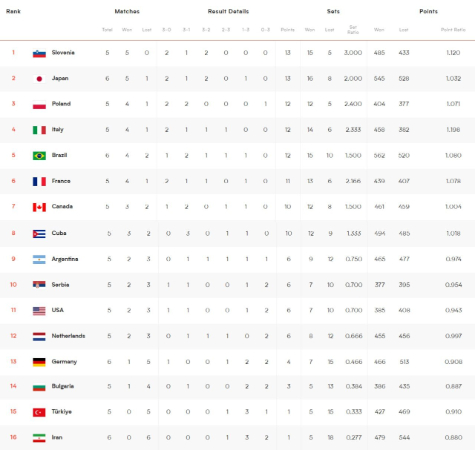The width and height of the screenshot is (475, 450).
Task: Click the Türkiye flag icon
Action: pos(39,413)
